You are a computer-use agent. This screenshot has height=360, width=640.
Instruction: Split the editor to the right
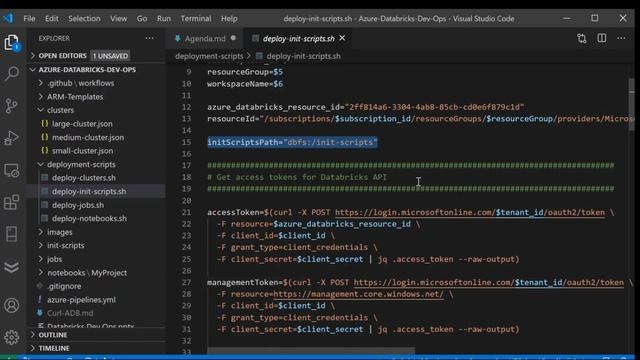tap(602, 38)
